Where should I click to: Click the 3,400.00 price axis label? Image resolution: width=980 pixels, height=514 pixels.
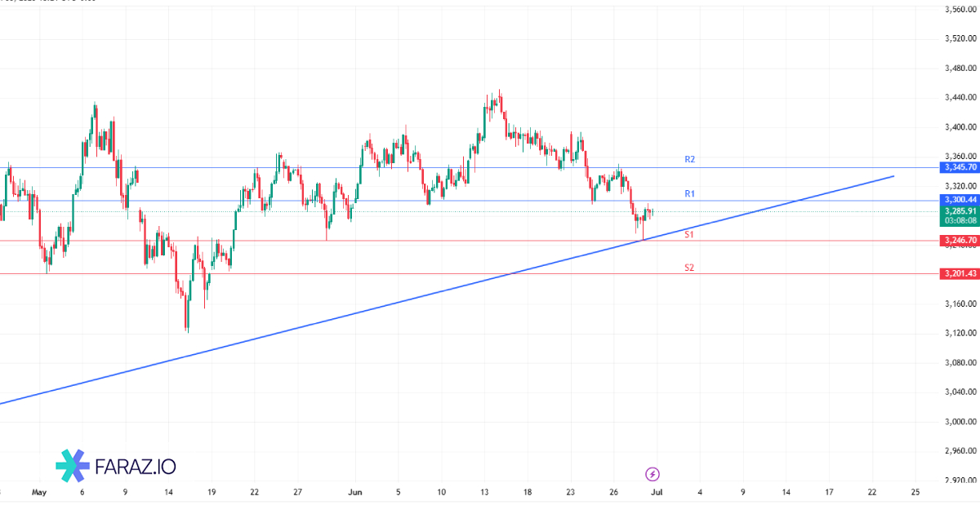click(x=961, y=127)
